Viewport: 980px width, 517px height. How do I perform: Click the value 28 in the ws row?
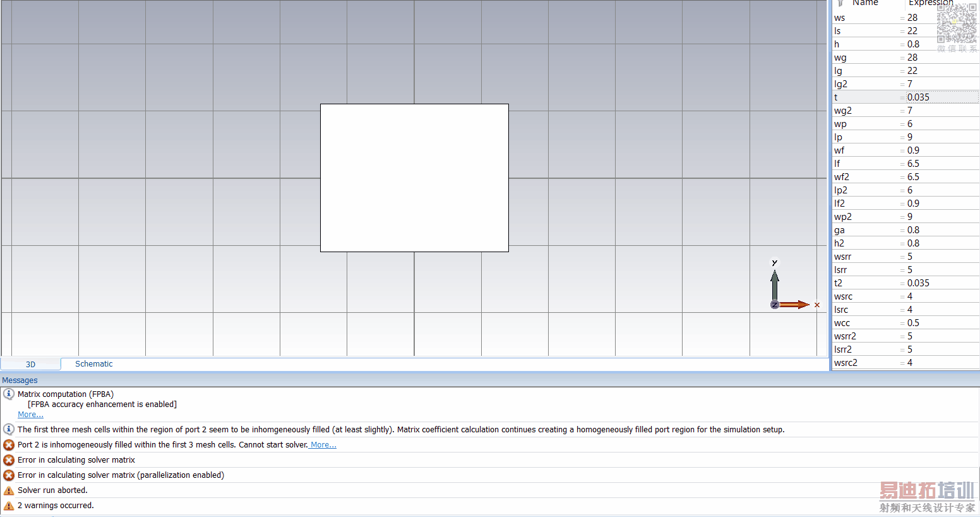tap(912, 18)
